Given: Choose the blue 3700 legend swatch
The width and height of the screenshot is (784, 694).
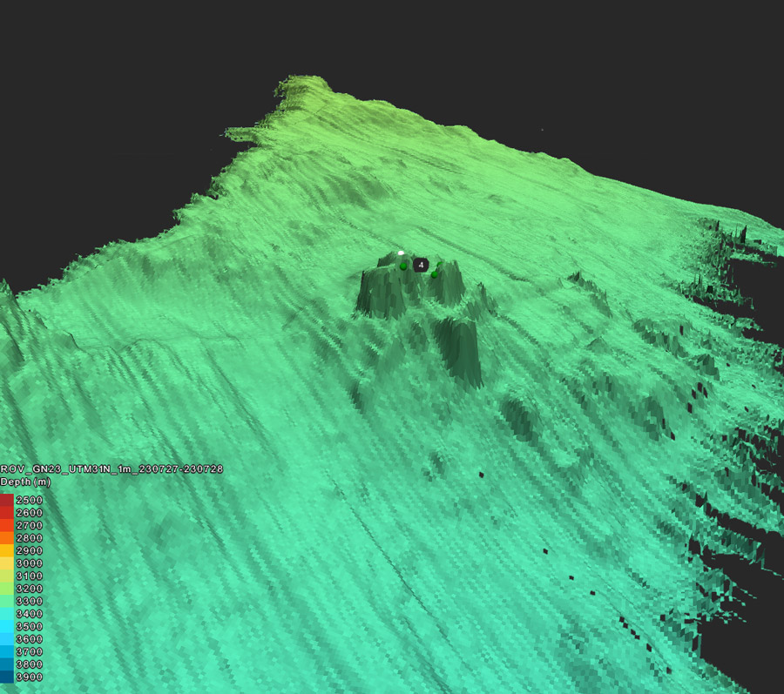Looking at the screenshot, I should (7, 651).
